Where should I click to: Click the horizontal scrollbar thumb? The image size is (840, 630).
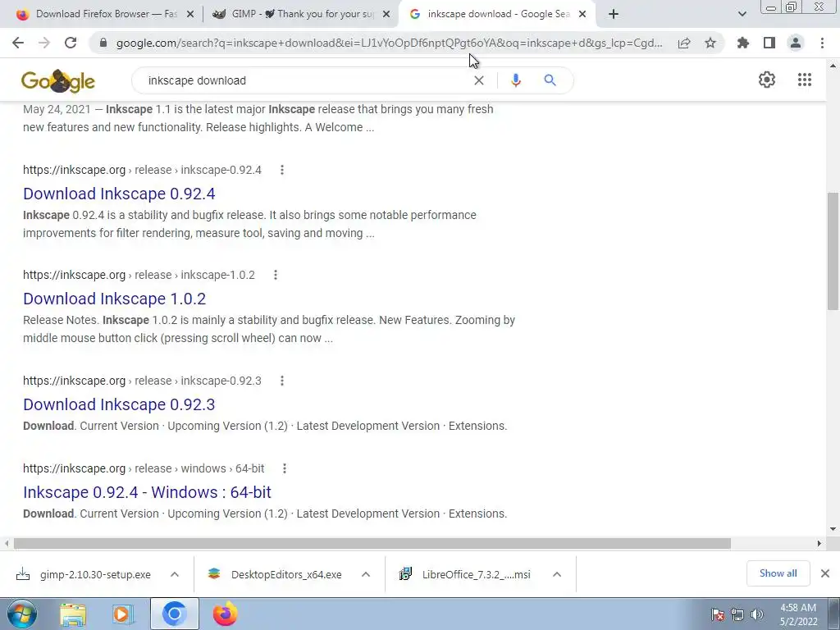coord(372,543)
